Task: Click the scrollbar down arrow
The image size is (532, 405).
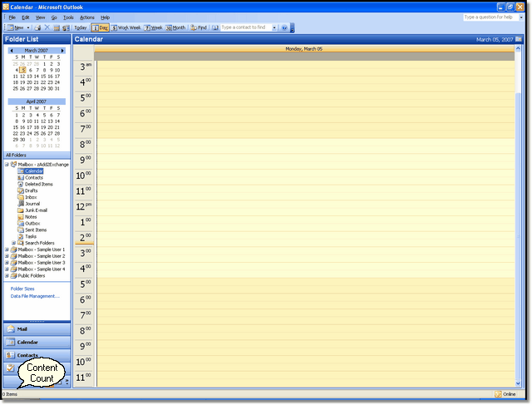Action: click(x=518, y=383)
